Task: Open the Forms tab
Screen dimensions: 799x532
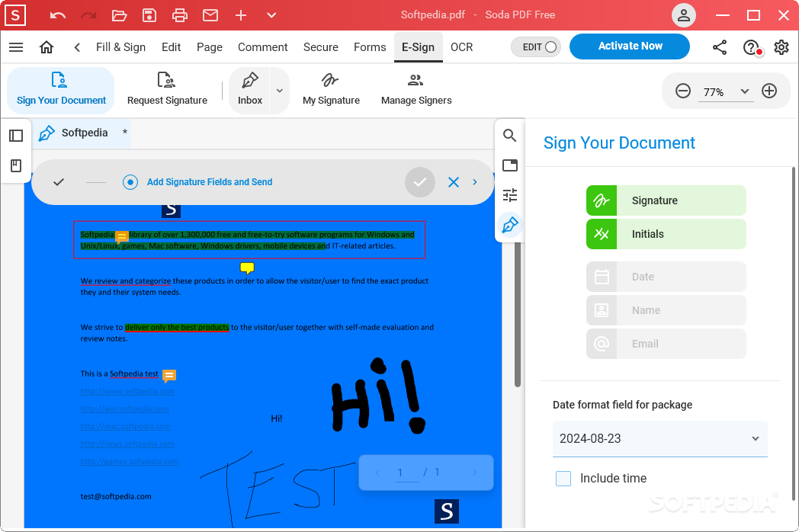Action: [x=370, y=47]
